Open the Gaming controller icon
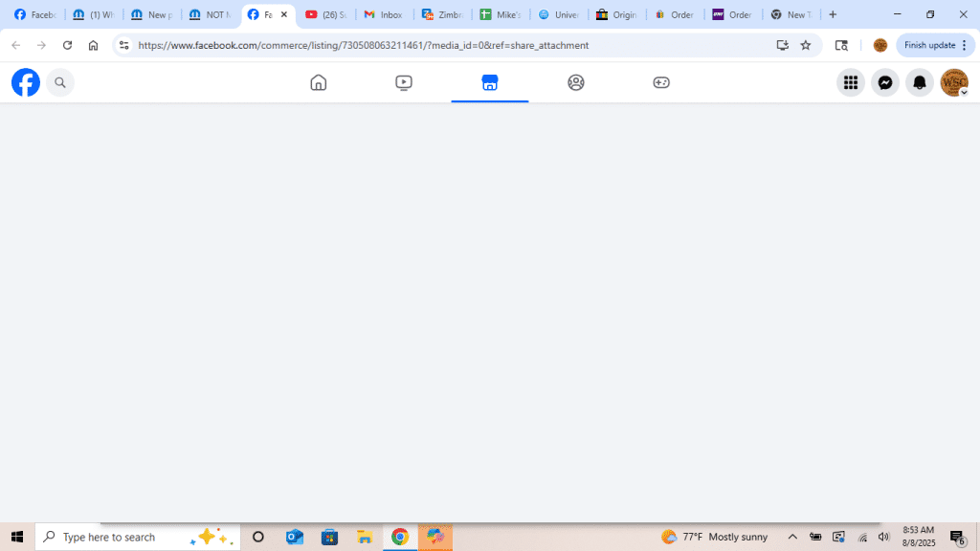Image resolution: width=980 pixels, height=551 pixels. (661, 83)
